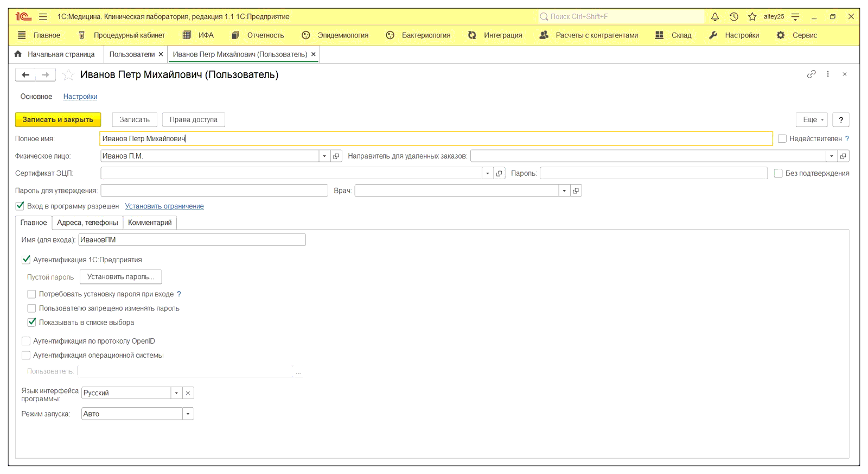Open Направитель для удаленных заказов record icon
This screenshot has width=868, height=474.
843,156
